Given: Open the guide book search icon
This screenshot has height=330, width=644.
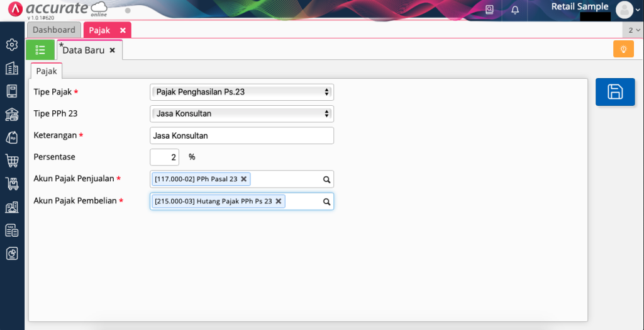Looking at the screenshot, I should tap(490, 10).
